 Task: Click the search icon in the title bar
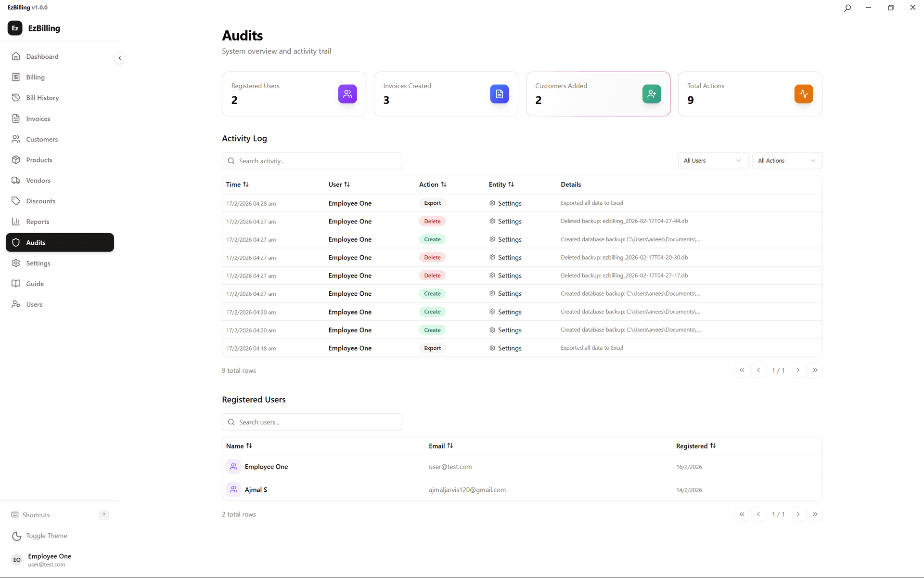pyautogui.click(x=847, y=8)
